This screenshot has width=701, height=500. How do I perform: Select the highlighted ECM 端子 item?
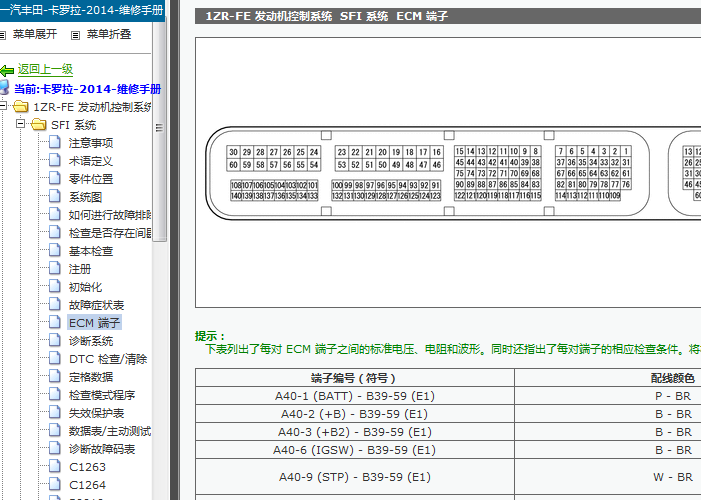click(x=94, y=322)
